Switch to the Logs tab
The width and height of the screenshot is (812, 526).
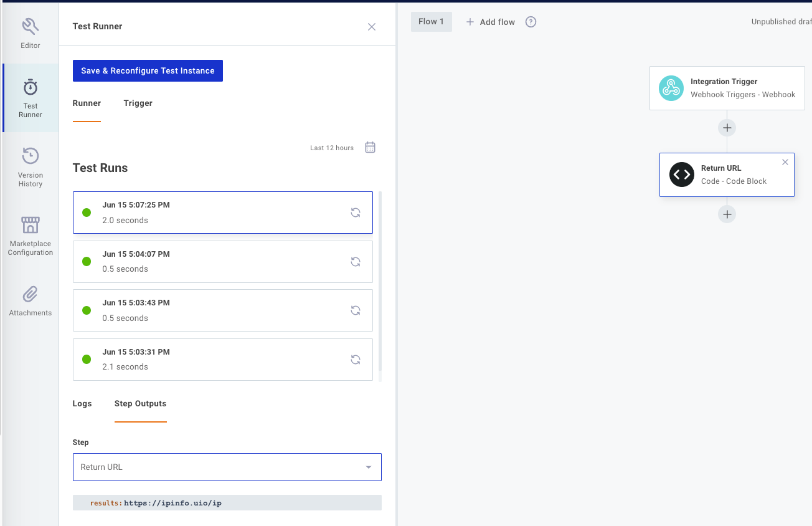click(82, 404)
